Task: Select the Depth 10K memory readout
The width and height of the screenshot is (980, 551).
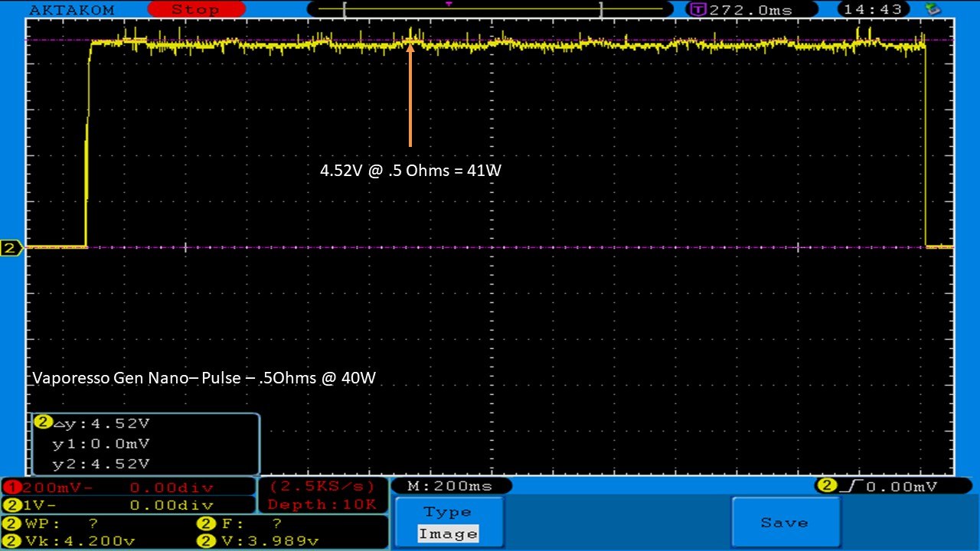Action: coord(322,504)
